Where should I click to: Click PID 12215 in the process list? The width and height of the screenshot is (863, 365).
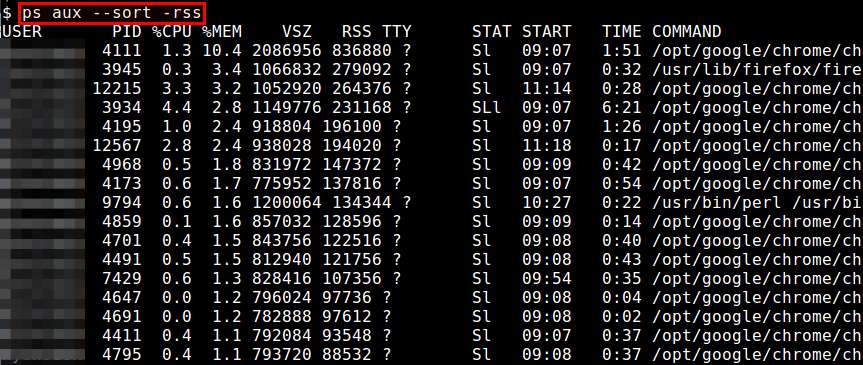[117, 89]
